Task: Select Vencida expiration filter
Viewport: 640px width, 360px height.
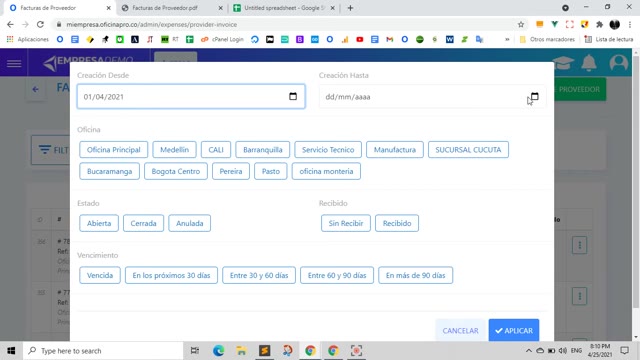Action: pos(100,275)
